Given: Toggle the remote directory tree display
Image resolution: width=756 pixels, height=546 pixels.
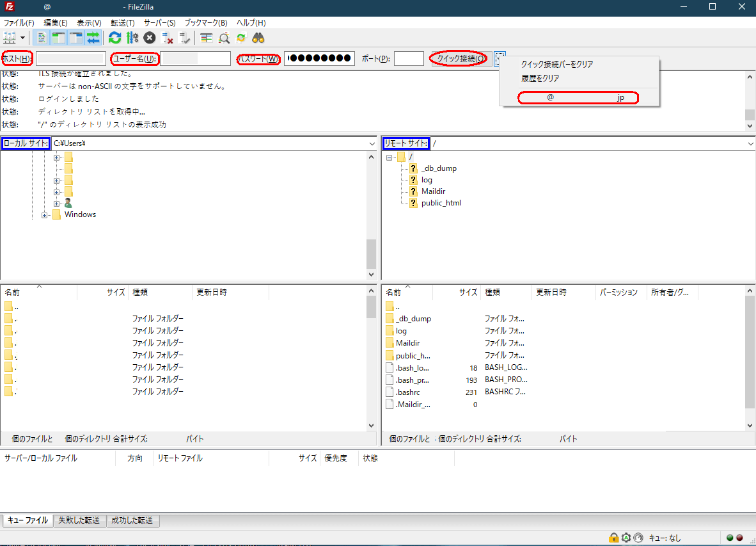Looking at the screenshot, I should [76, 38].
